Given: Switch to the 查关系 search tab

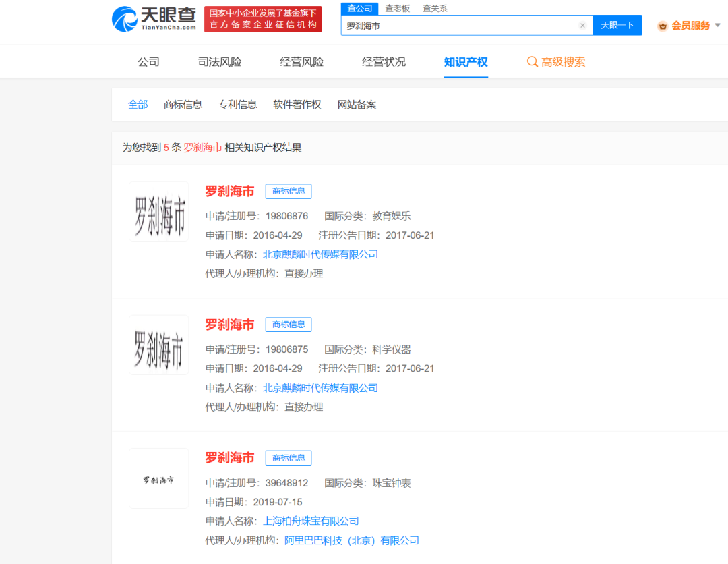Looking at the screenshot, I should (435, 8).
